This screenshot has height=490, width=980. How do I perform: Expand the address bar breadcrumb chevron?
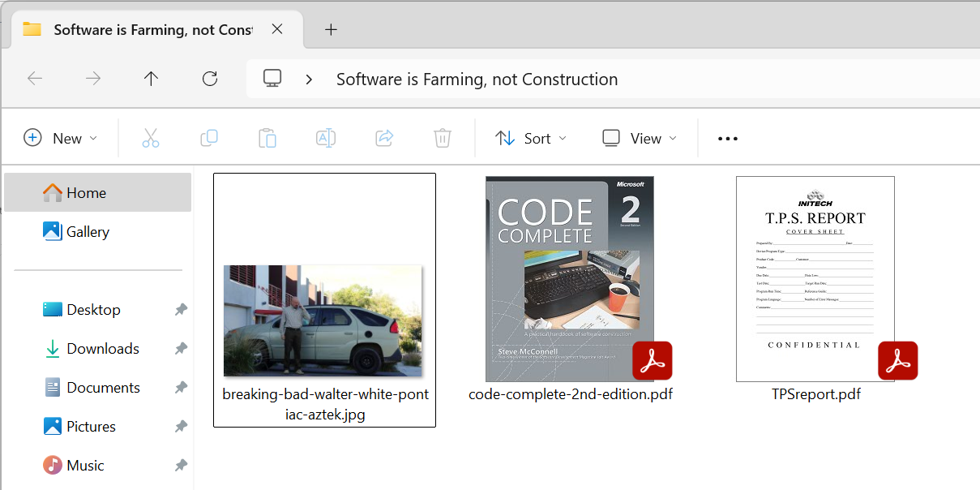[x=309, y=80]
